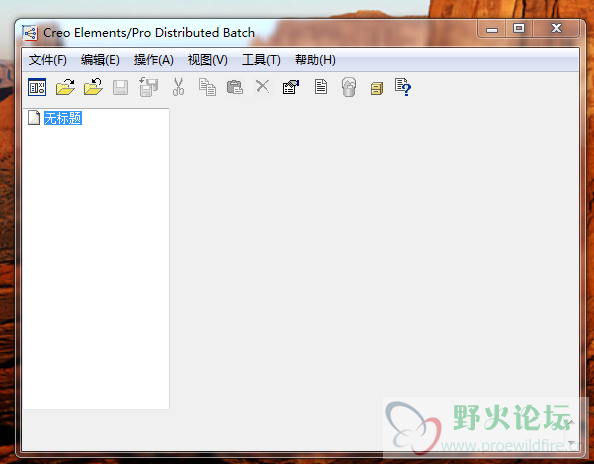
Task: Click the Paste clipboard icon
Action: pos(235,87)
